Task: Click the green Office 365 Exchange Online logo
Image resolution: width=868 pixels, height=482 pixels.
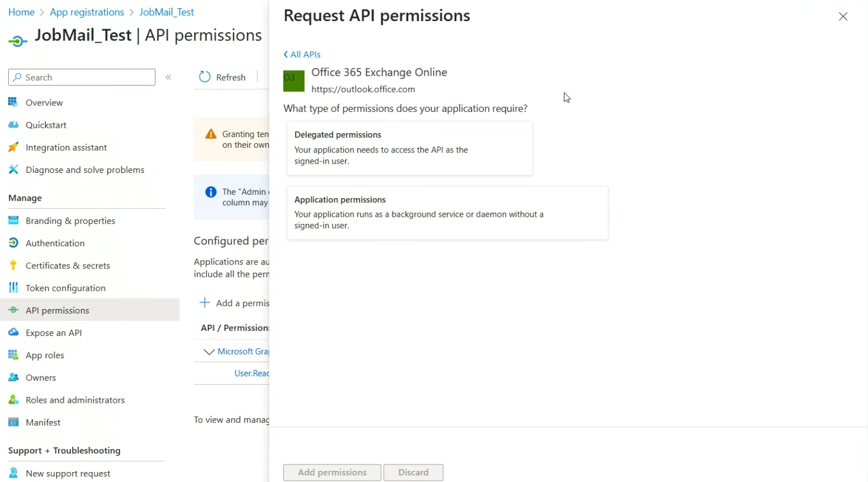Action: tap(294, 81)
